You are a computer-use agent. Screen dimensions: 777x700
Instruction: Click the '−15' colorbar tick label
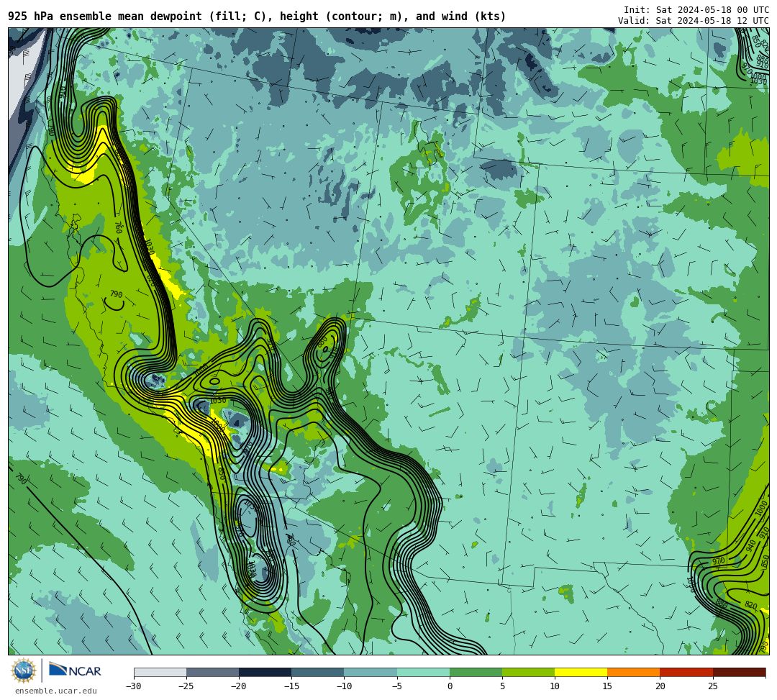click(x=291, y=686)
